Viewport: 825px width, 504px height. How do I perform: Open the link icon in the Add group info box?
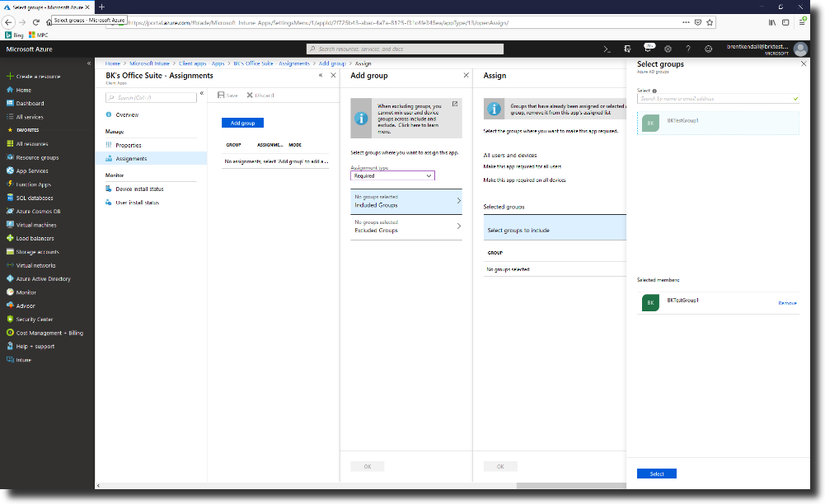[455, 105]
